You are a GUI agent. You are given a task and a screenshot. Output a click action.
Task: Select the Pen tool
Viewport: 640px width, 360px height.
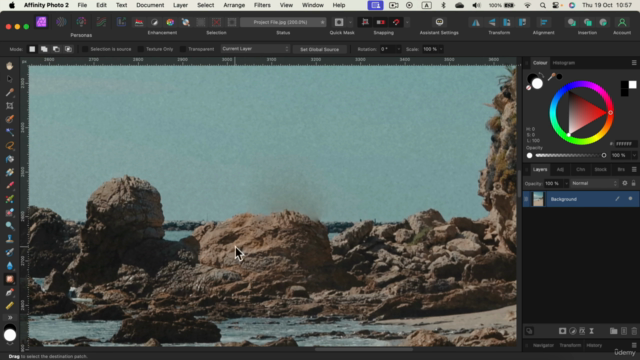(10, 292)
